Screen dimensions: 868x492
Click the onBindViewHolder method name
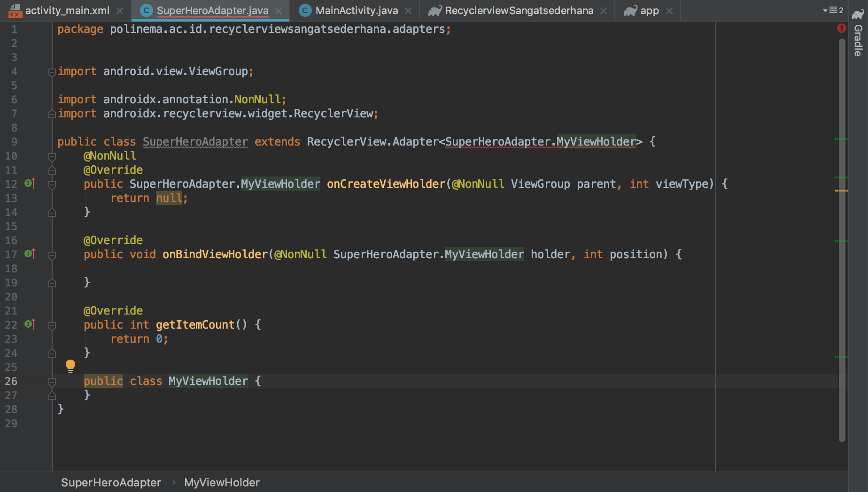tap(215, 254)
